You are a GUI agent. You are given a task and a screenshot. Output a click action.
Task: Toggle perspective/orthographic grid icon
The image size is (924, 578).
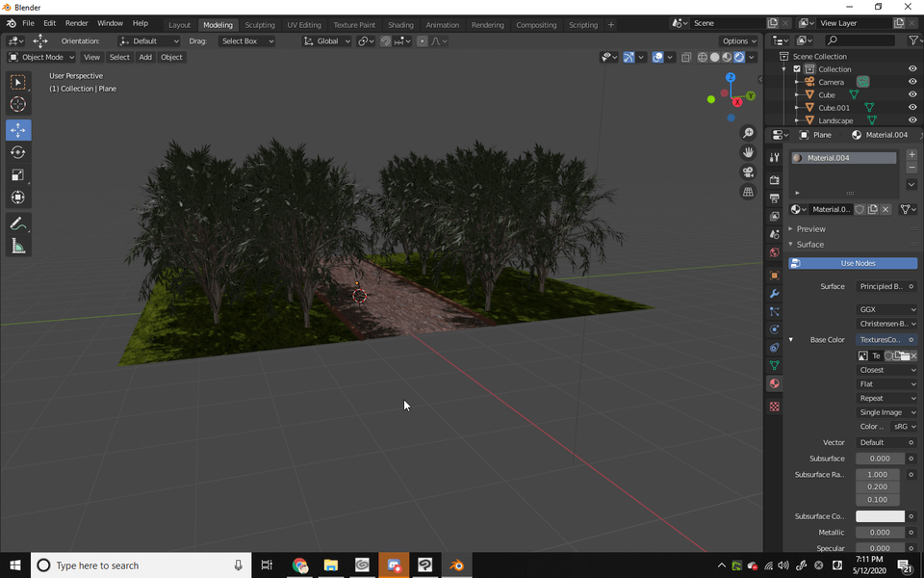click(748, 193)
